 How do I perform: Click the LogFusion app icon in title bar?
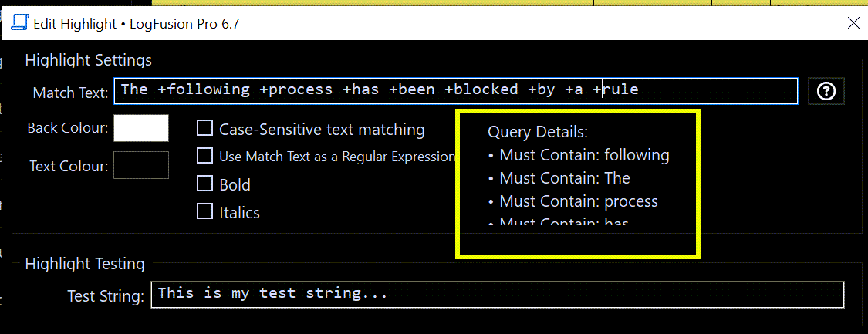(x=20, y=23)
